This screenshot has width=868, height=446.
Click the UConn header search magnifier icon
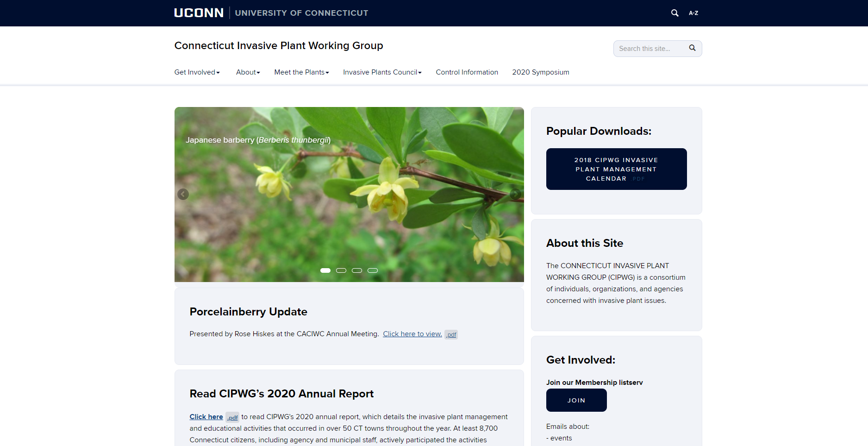(x=674, y=13)
